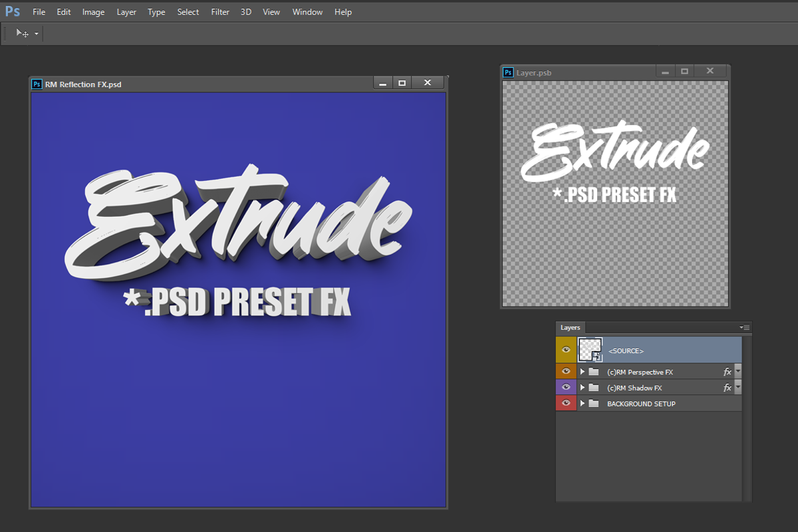Click the Photoshop Ps logo in the menu bar
This screenshot has width=798, height=532.
tap(13, 11)
